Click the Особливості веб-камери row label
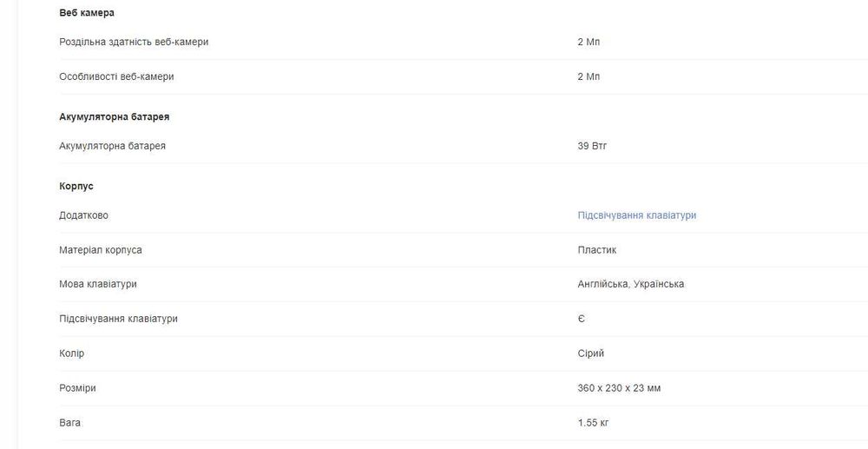The width and height of the screenshot is (868, 449). coord(116,76)
